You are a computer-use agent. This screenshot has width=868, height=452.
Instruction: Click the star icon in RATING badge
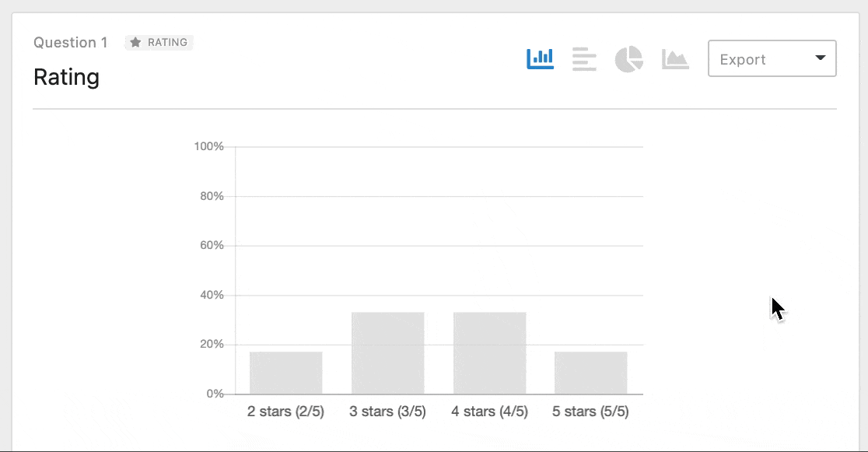click(x=135, y=43)
